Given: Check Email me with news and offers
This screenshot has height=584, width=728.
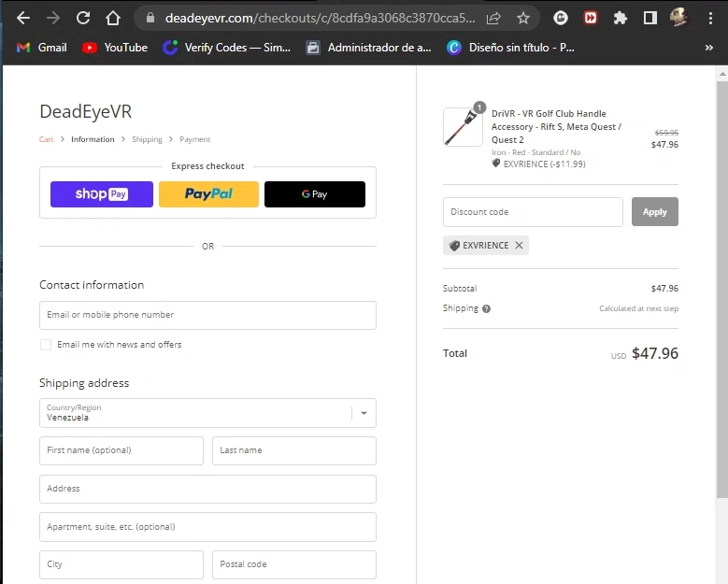Looking at the screenshot, I should pyautogui.click(x=46, y=345).
